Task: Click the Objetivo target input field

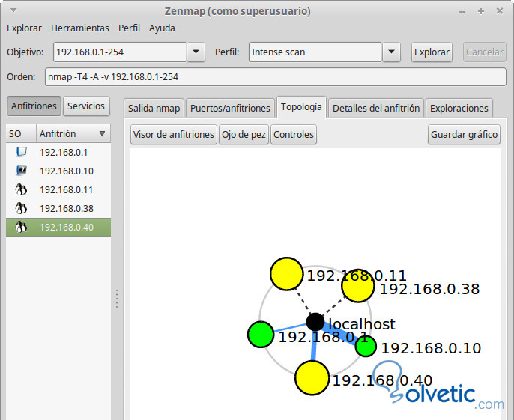Action: pos(120,52)
